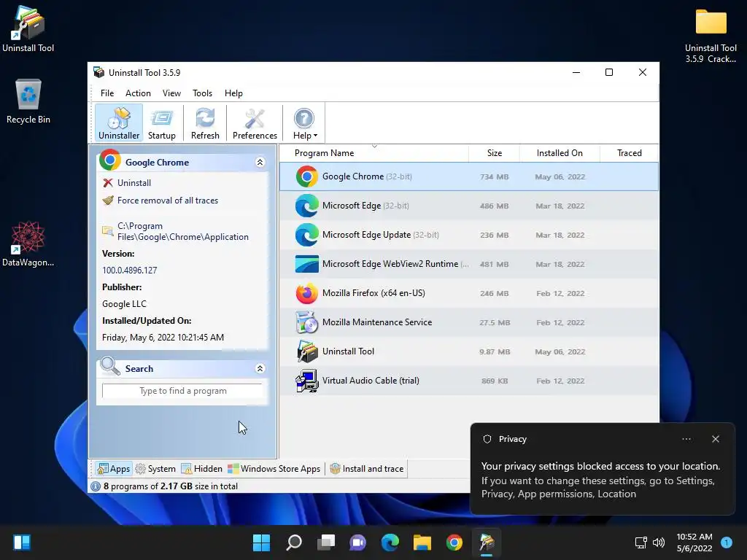Viewport: 747px width, 560px height.
Task: Select the Edge WebView2 Runtime icon
Action: [x=307, y=264]
